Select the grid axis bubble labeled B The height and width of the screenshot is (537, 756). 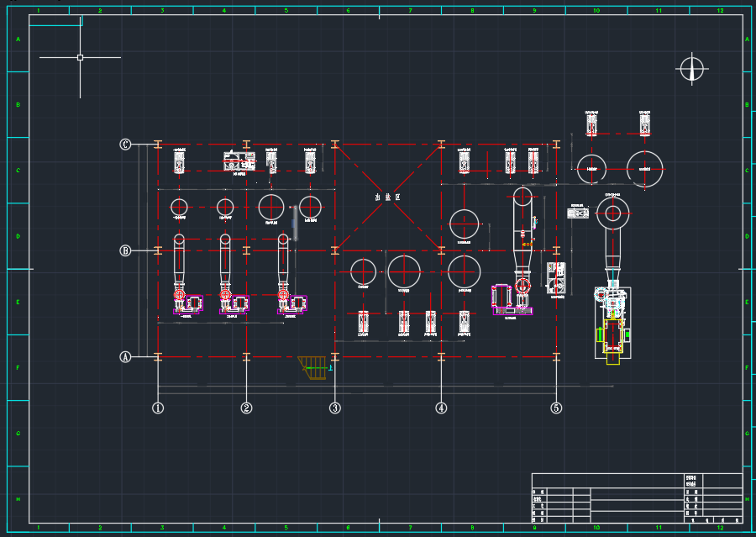click(x=125, y=250)
